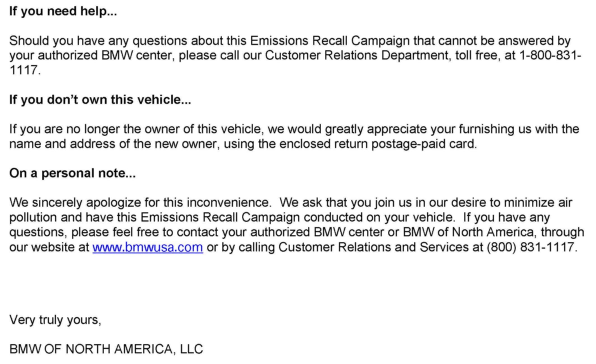
Task: Click the phrase "minimize air" in last paragraph
Action: pyautogui.click(x=538, y=203)
